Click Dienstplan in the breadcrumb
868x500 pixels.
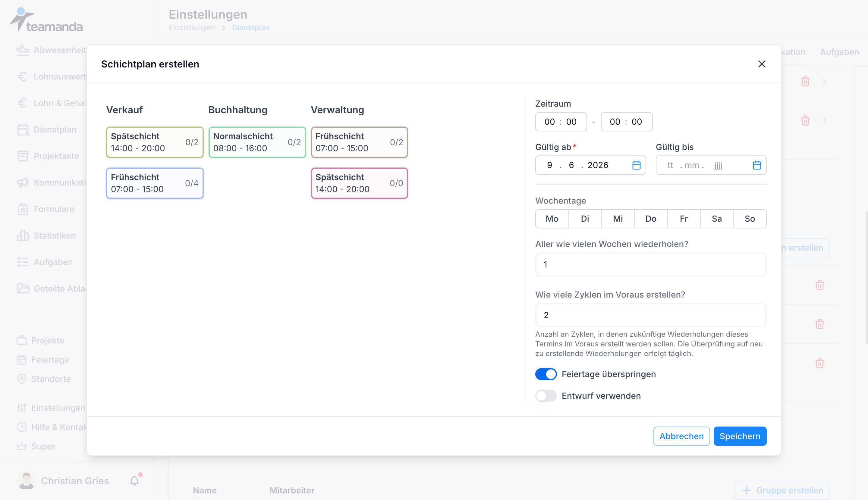tap(250, 27)
